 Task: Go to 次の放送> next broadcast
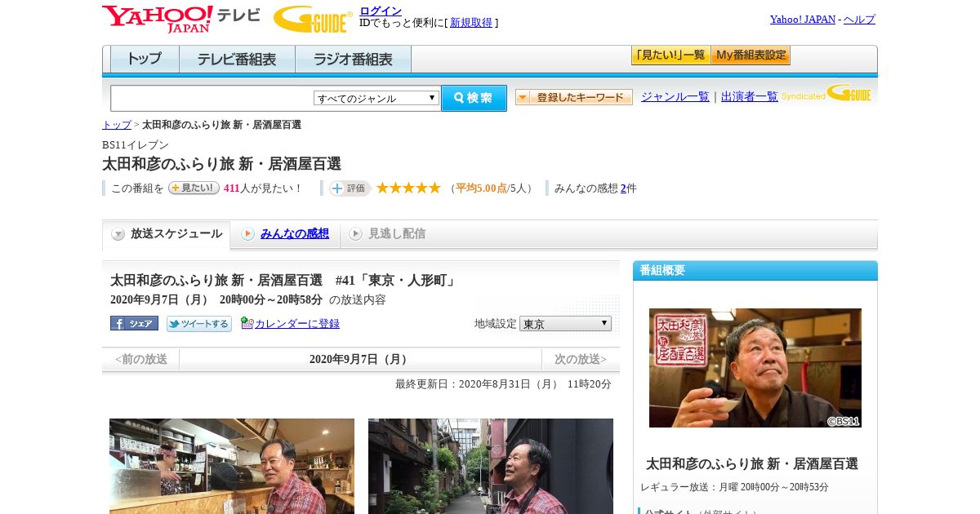(x=581, y=359)
